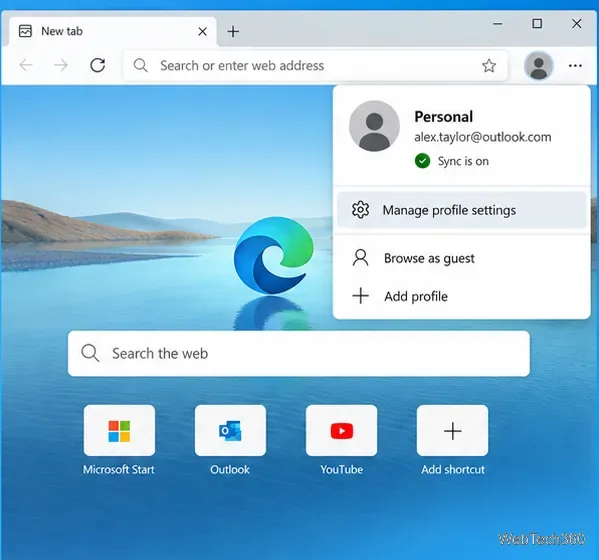599x560 pixels.
Task: Click alex.taylor@outlook.com email text
Action: tap(483, 137)
